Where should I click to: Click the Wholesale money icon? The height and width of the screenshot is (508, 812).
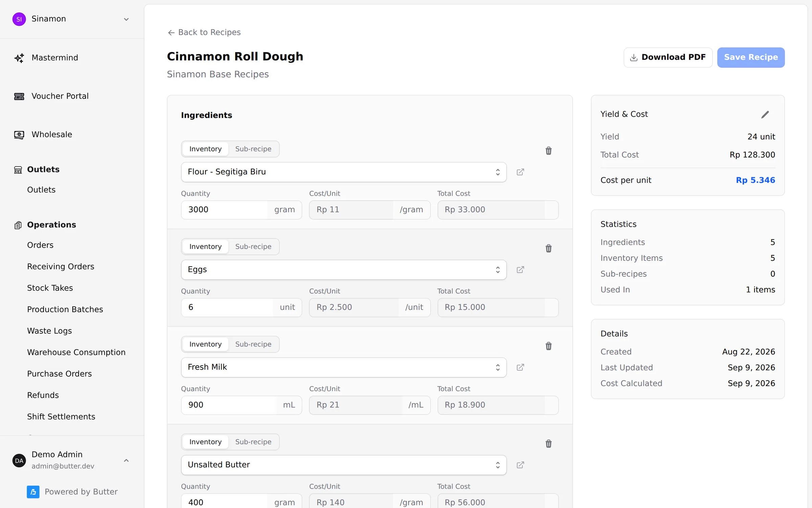[x=19, y=135]
